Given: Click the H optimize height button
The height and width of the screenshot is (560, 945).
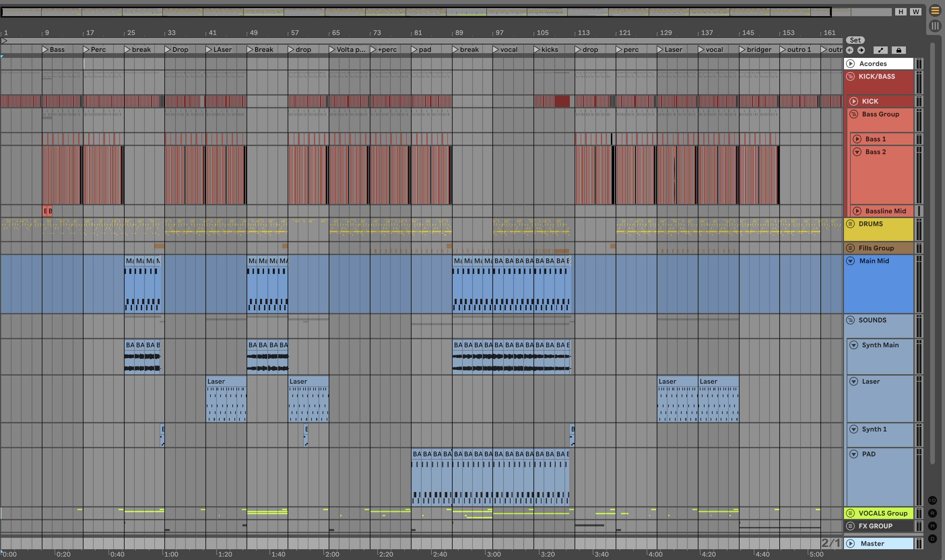Looking at the screenshot, I should (901, 12).
